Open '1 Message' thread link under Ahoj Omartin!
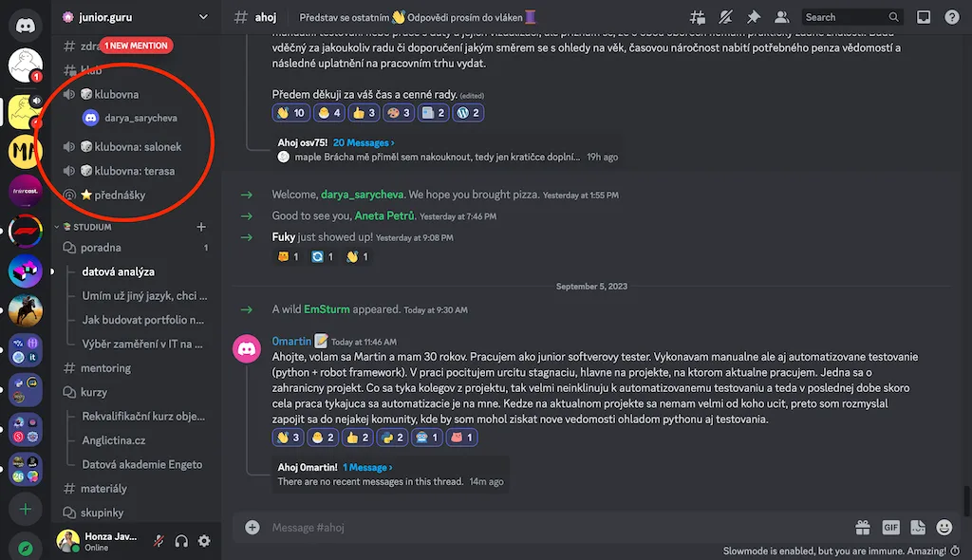Screen dimensions: 972x560 pyautogui.click(x=367, y=468)
